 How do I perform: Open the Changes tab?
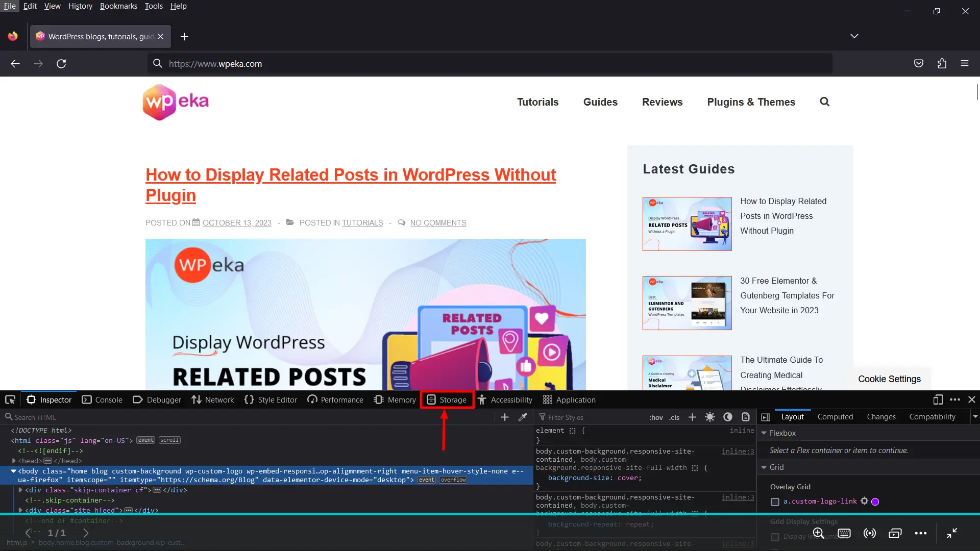point(881,417)
